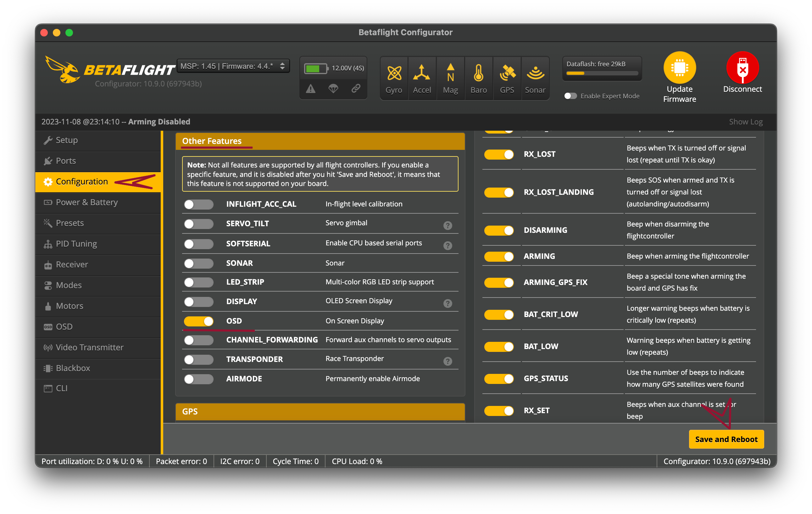812x514 pixels.
Task: Click the Gyro sensor icon
Action: point(394,78)
